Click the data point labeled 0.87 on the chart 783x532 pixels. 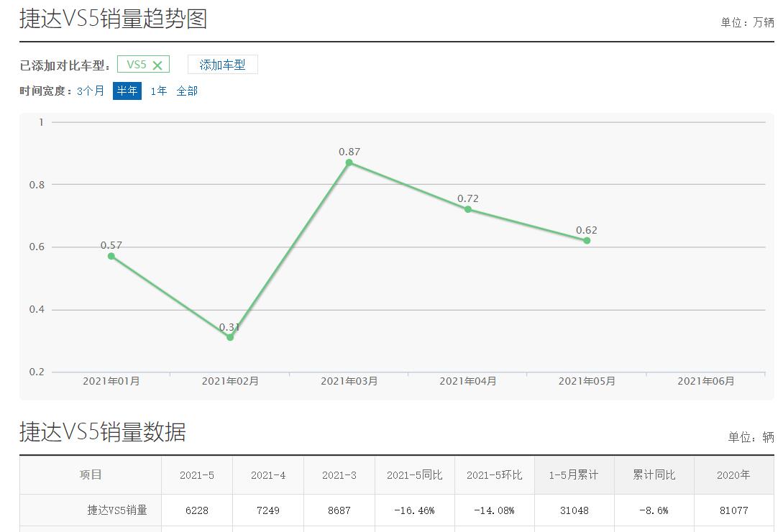tap(349, 164)
